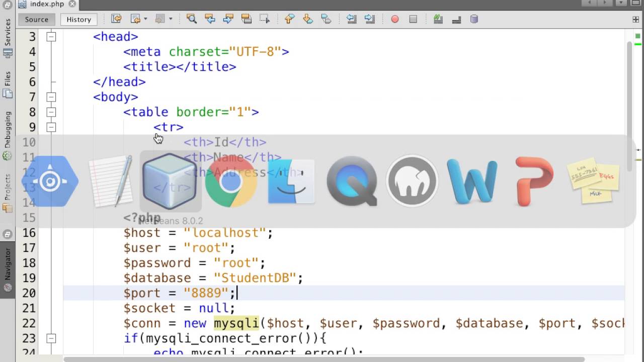Open Back history dropdown arrow
Image resolution: width=644 pixels, height=362 pixels.
pyautogui.click(x=145, y=19)
